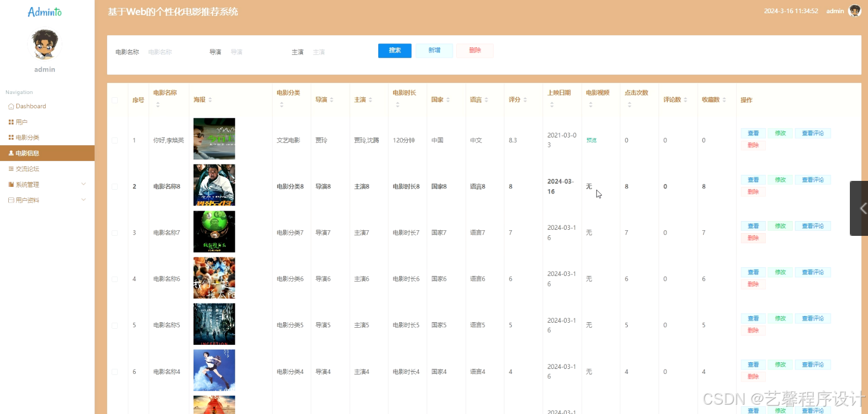Sort by 电影名称 column arrows
This screenshot has height=414, width=868.
click(158, 104)
